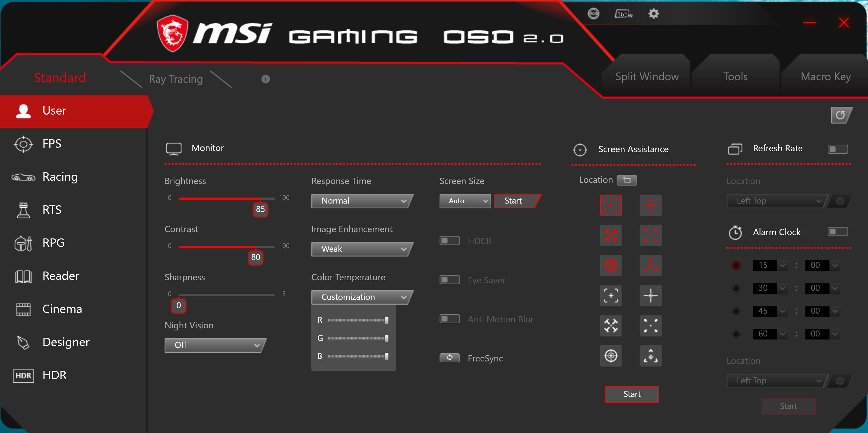This screenshot has height=433, width=868.
Task: Add a new profile with plus icon
Action: [266, 79]
